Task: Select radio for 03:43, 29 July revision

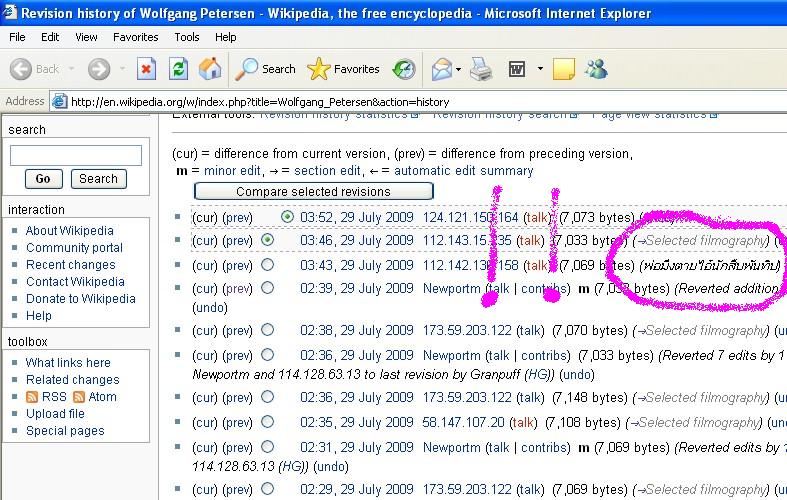Action: pos(268,265)
